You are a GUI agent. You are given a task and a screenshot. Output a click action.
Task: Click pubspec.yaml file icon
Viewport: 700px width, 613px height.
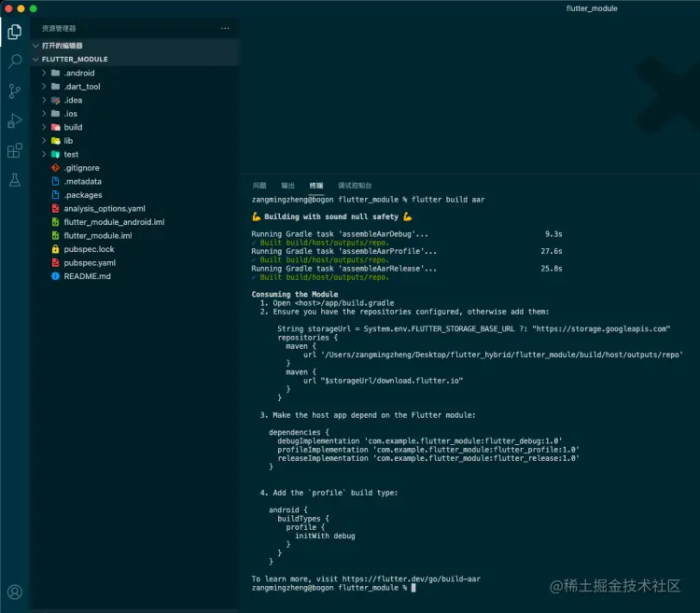pos(55,263)
